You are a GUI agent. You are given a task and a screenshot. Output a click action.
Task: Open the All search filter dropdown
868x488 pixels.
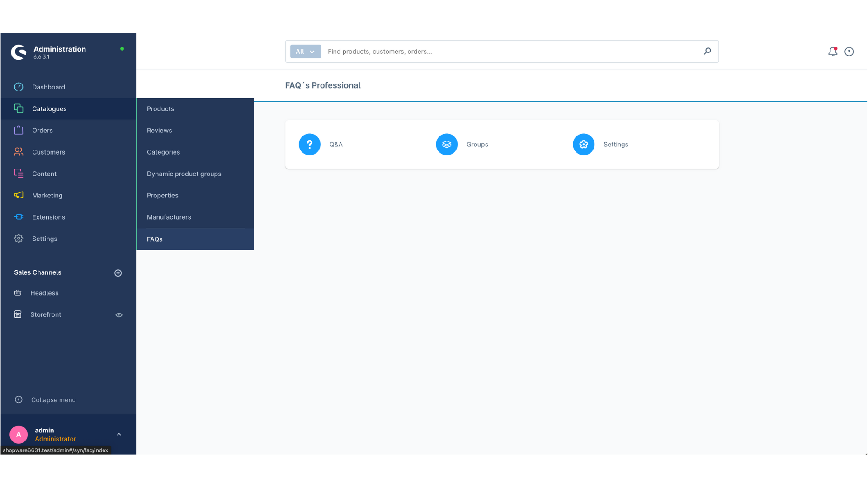click(x=305, y=52)
